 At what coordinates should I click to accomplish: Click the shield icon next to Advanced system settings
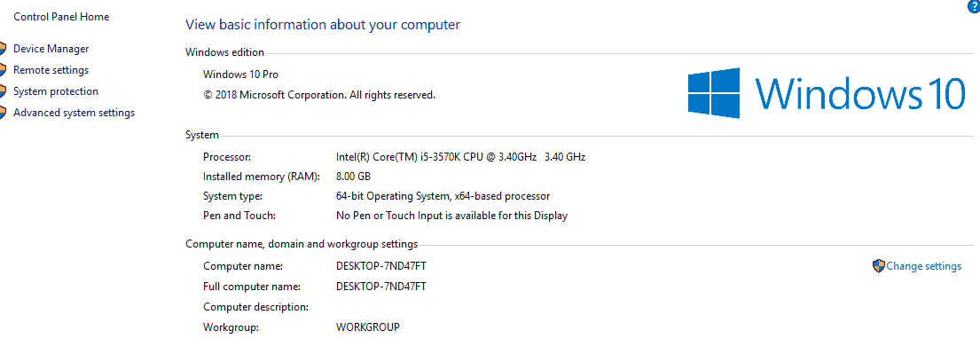coord(3,113)
